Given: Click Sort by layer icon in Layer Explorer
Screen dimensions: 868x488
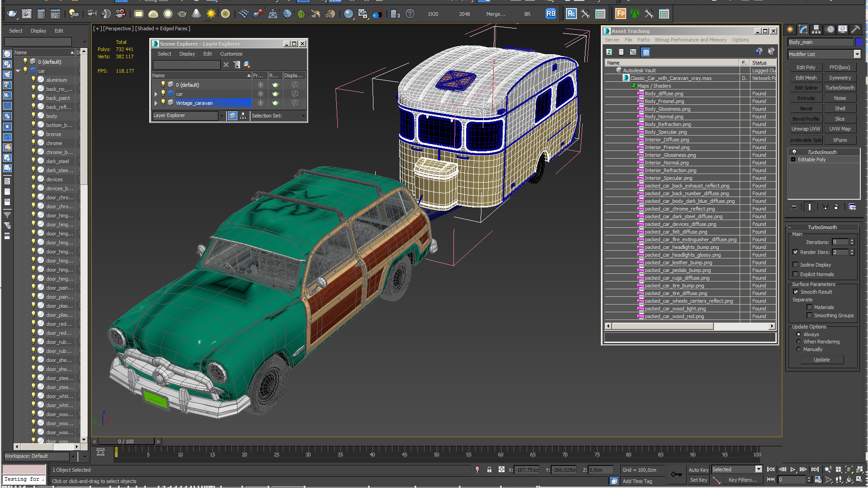Looking at the screenshot, I should (x=232, y=116).
